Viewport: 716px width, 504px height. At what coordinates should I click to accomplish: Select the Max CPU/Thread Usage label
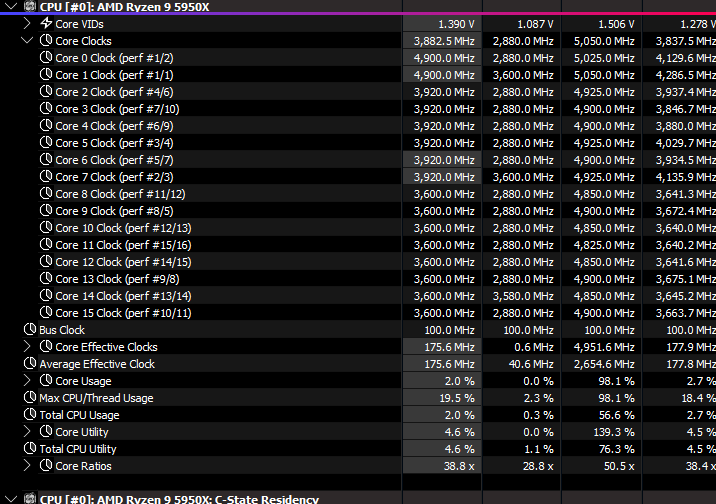pos(96,398)
